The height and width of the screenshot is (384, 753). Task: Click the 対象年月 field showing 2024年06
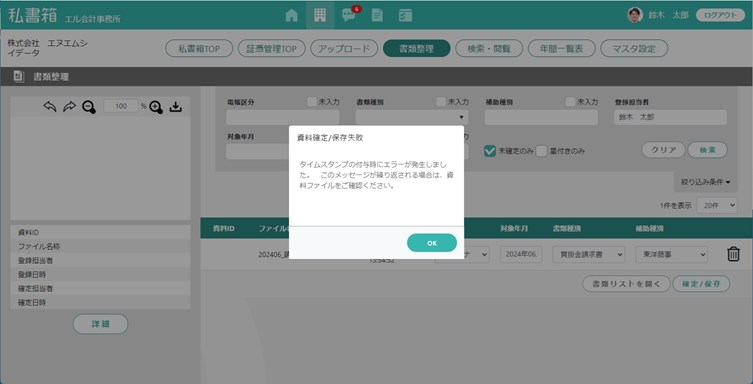(521, 254)
